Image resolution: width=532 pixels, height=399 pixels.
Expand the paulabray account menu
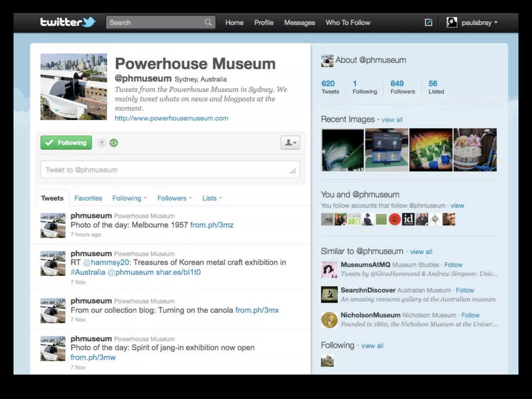coord(496,23)
